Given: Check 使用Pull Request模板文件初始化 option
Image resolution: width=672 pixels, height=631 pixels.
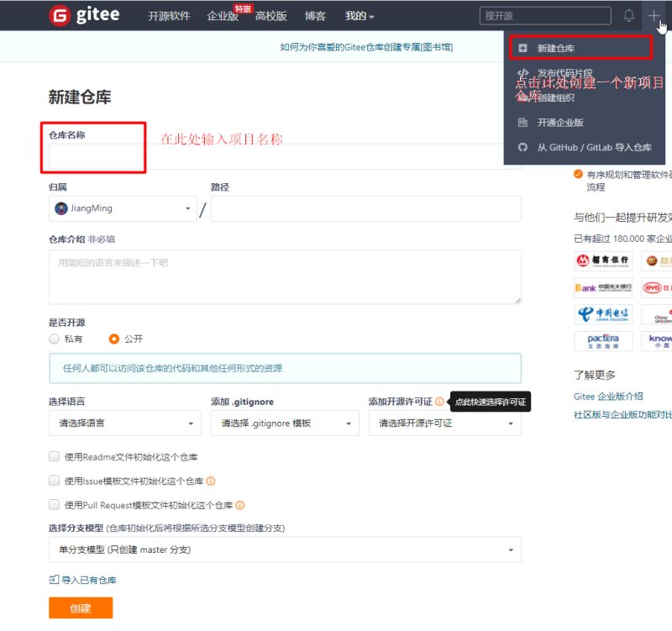Looking at the screenshot, I should pyautogui.click(x=53, y=502).
